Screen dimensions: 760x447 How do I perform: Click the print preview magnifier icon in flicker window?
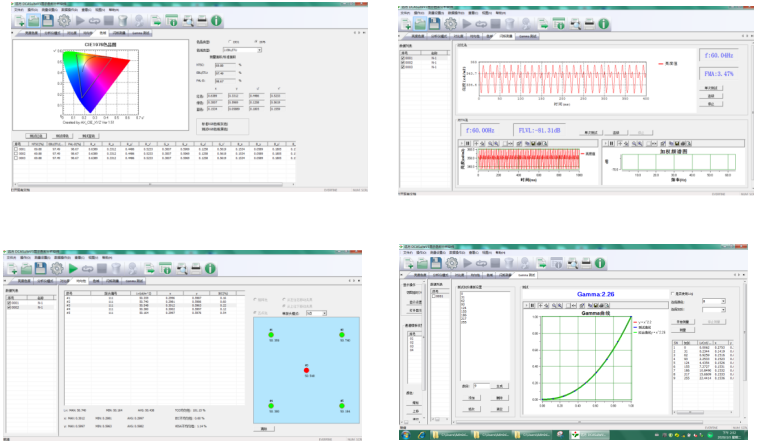click(575, 24)
